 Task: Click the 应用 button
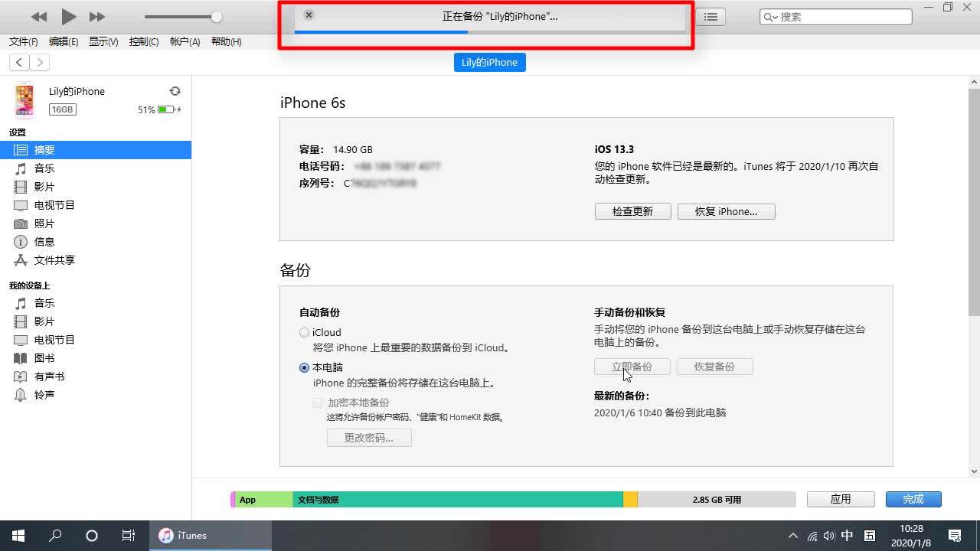[x=841, y=499]
